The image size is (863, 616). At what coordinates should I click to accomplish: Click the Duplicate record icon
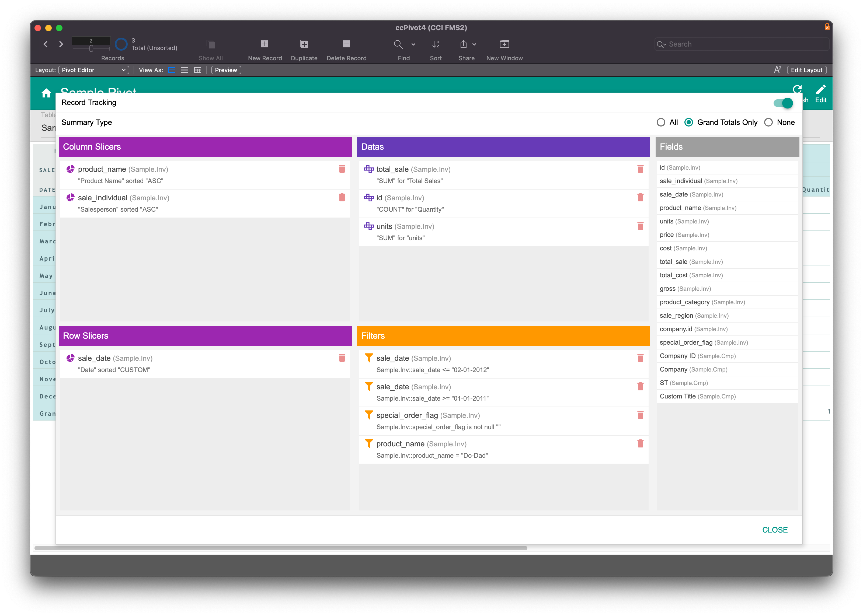304,44
